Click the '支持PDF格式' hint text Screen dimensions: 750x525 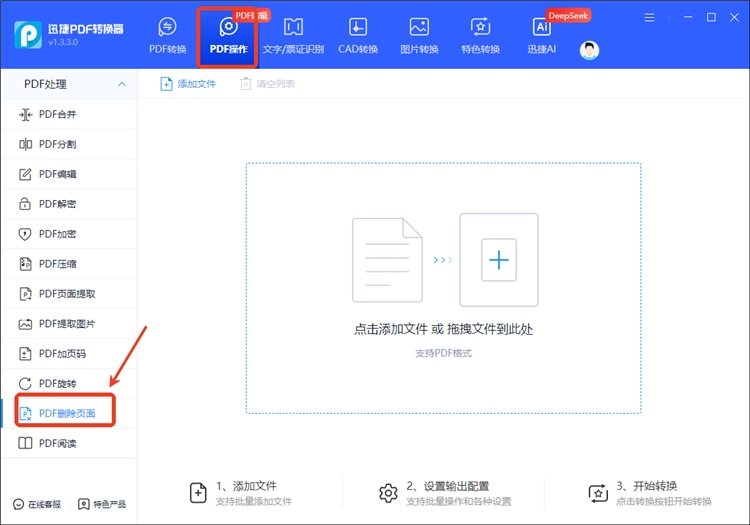click(x=443, y=353)
